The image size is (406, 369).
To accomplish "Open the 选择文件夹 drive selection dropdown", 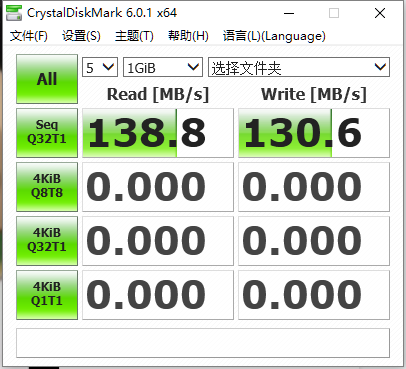I will tap(299, 67).
